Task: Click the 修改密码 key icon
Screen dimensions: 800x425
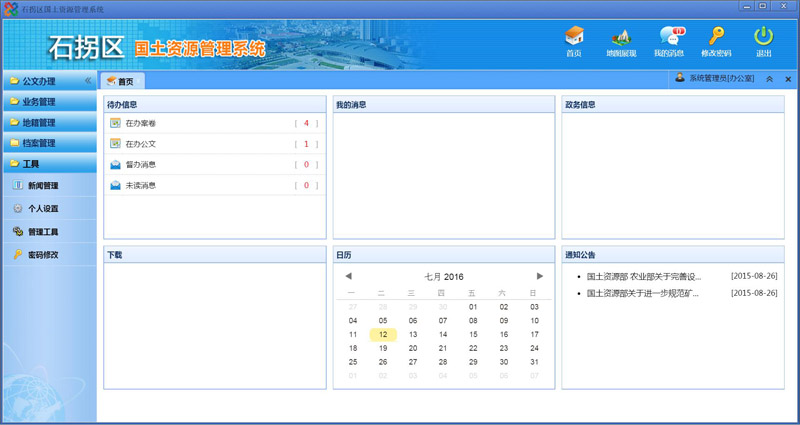Action: coord(716,36)
